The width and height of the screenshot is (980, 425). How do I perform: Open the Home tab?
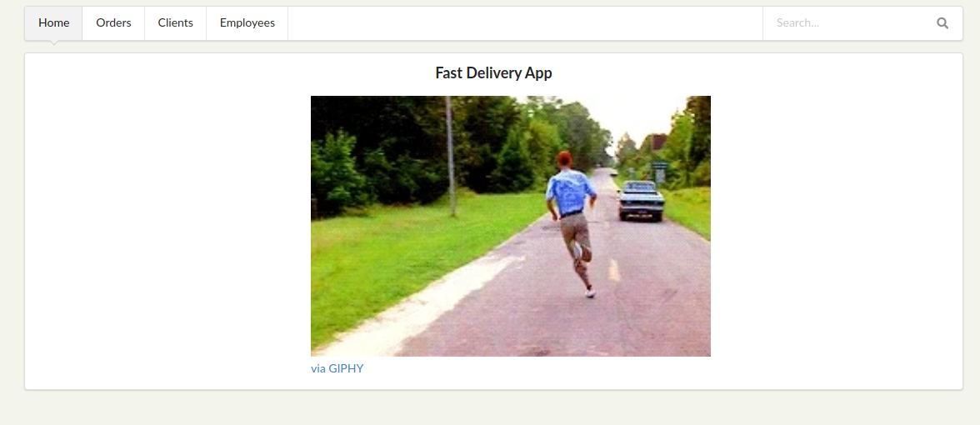tap(53, 23)
